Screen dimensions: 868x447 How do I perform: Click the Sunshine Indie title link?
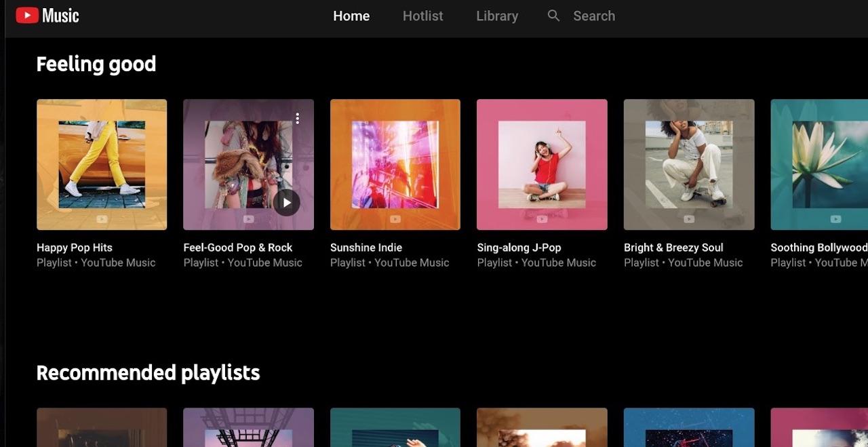(x=366, y=248)
